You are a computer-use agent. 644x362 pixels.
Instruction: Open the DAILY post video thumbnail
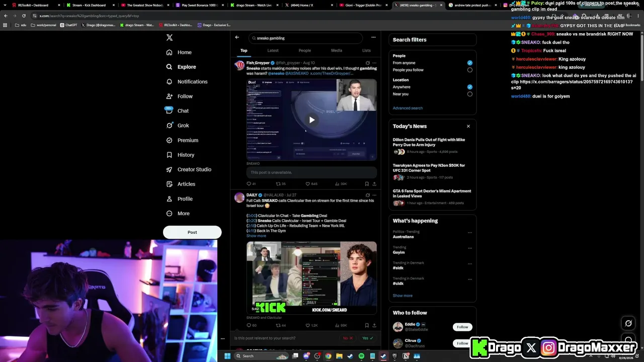311,278
